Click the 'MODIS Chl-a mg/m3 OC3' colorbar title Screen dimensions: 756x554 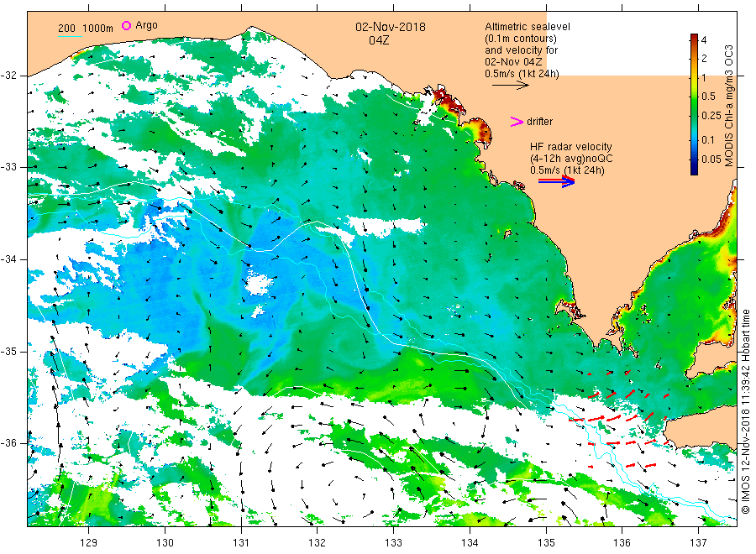[x=729, y=106]
